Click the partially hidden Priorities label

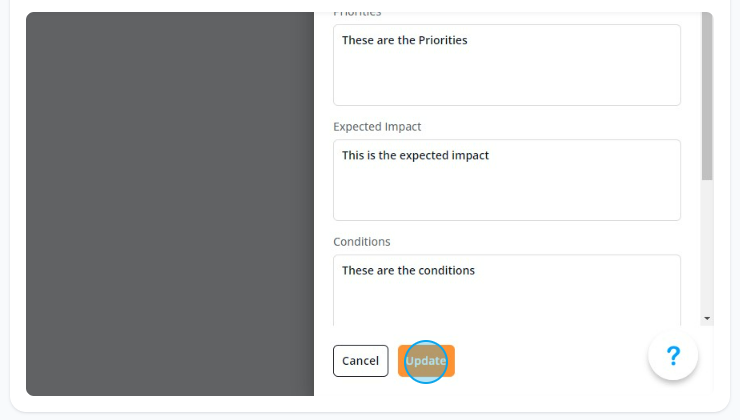coord(357,14)
